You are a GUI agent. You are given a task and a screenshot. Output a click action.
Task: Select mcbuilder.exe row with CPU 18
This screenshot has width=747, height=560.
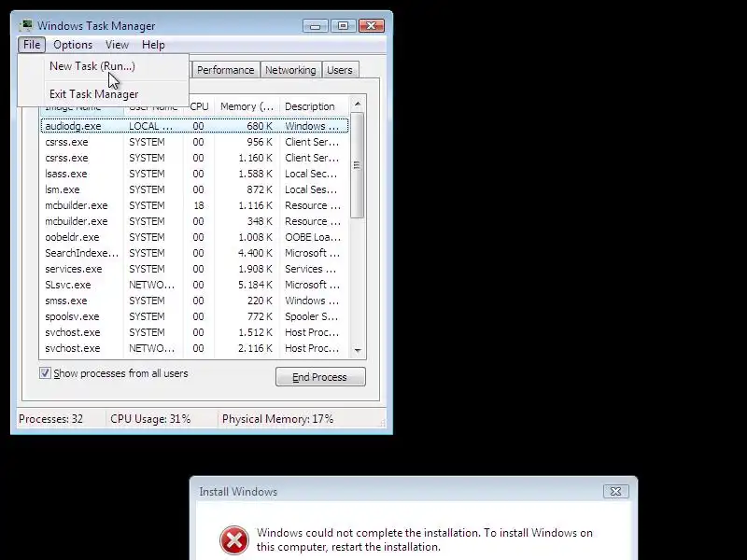[194, 205]
